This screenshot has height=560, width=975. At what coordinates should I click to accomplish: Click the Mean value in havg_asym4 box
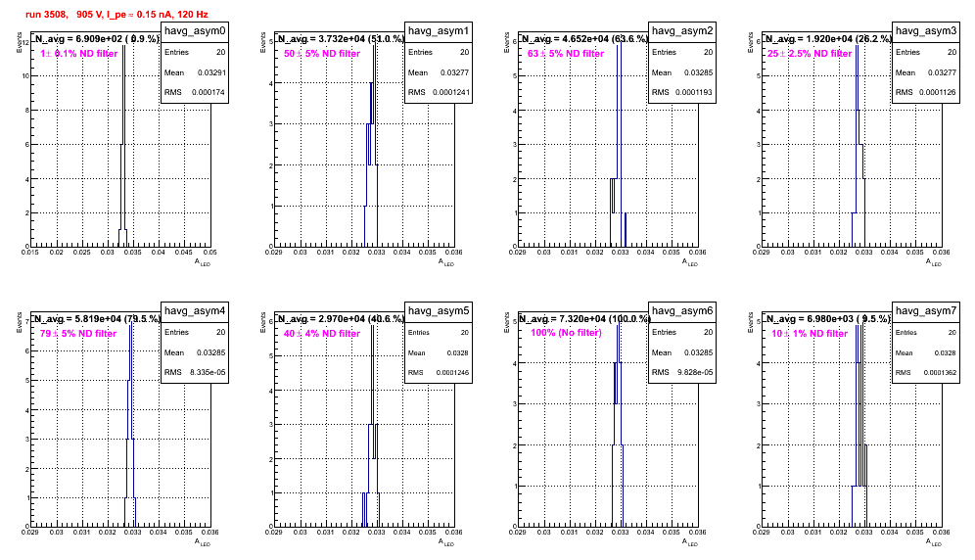tap(210, 352)
